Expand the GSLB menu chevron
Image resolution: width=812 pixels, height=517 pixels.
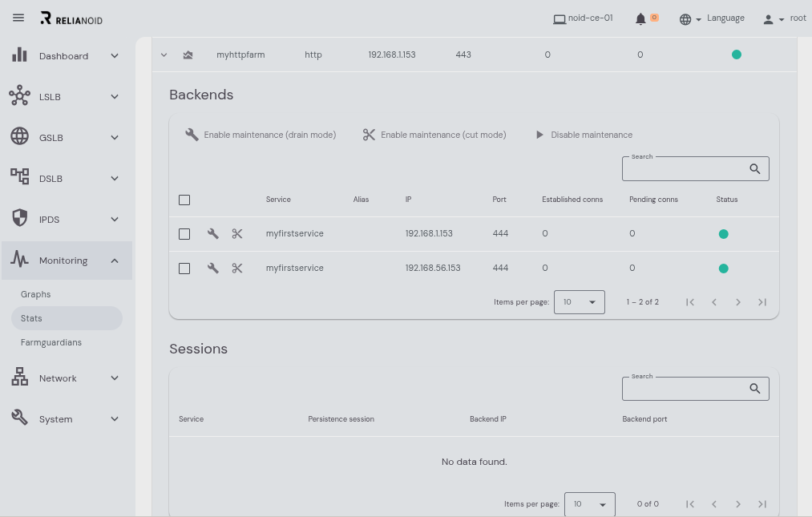(x=115, y=138)
